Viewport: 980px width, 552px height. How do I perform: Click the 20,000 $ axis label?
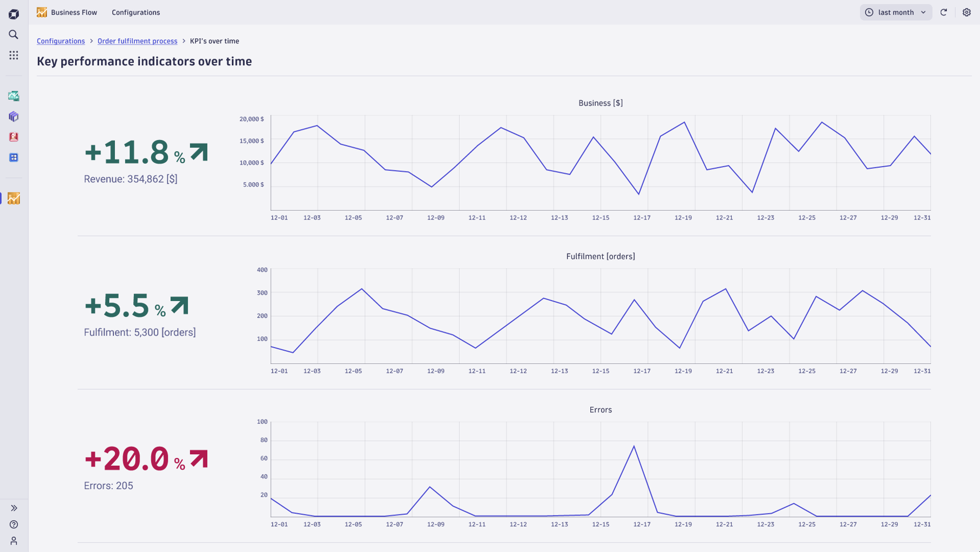[252, 119]
